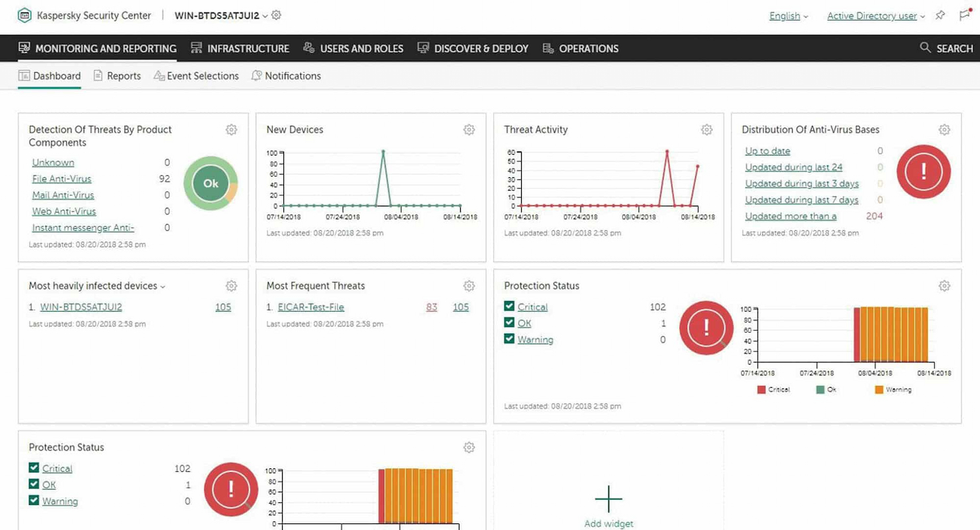
Task: Click the Kaspersky Security Center logo icon
Action: click(24, 15)
